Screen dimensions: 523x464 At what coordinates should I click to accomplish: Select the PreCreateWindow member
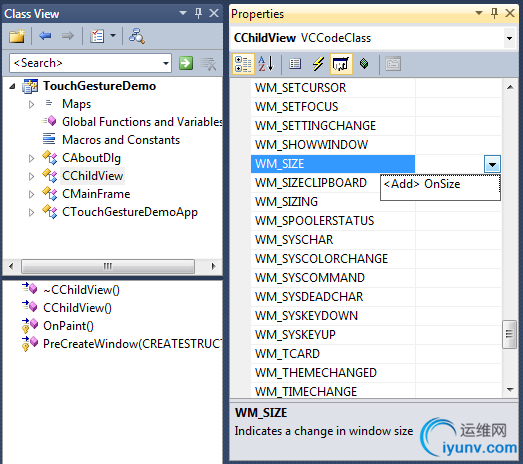pyautogui.click(x=132, y=344)
